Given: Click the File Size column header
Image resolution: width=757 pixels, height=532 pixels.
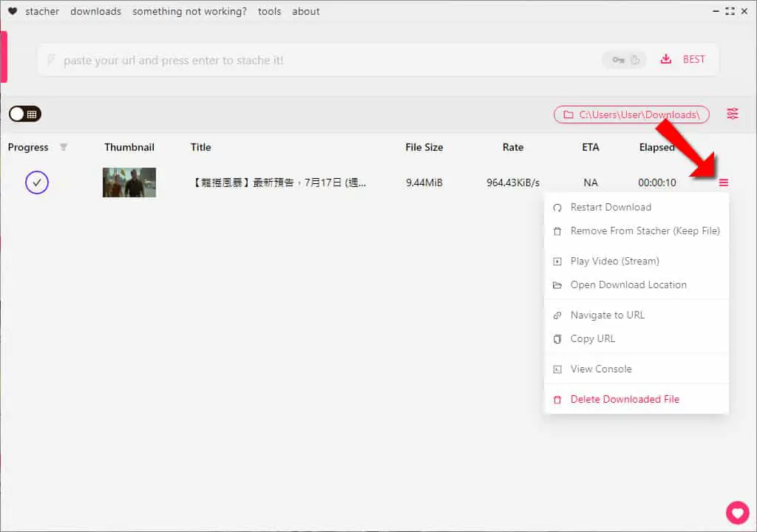Looking at the screenshot, I should pyautogui.click(x=424, y=147).
